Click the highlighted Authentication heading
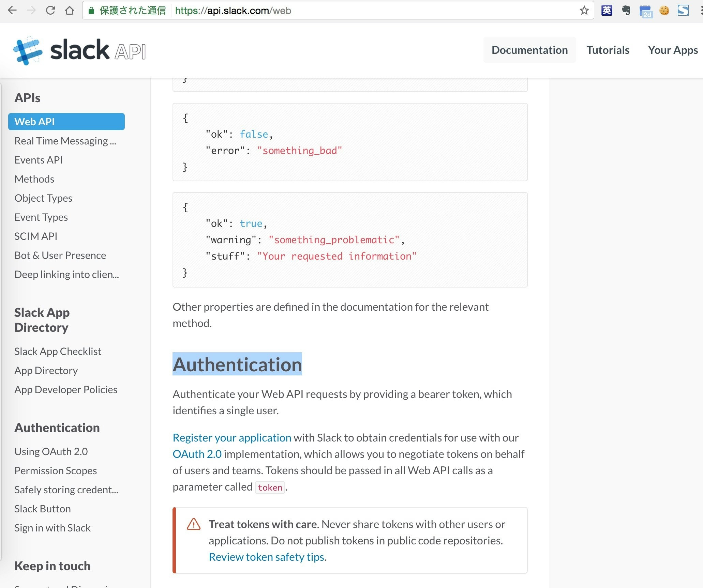The width and height of the screenshot is (703, 588). click(237, 364)
